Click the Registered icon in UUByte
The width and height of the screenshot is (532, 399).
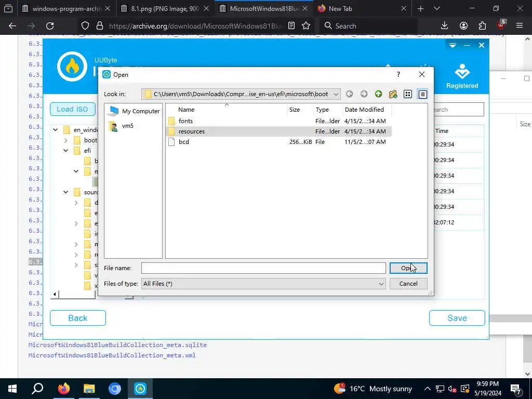click(462, 76)
